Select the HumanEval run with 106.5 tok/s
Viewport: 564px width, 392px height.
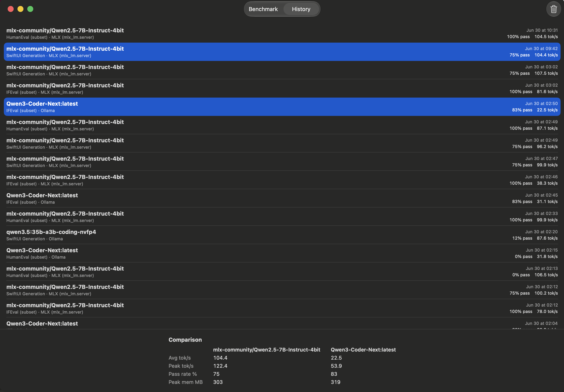coord(282,271)
